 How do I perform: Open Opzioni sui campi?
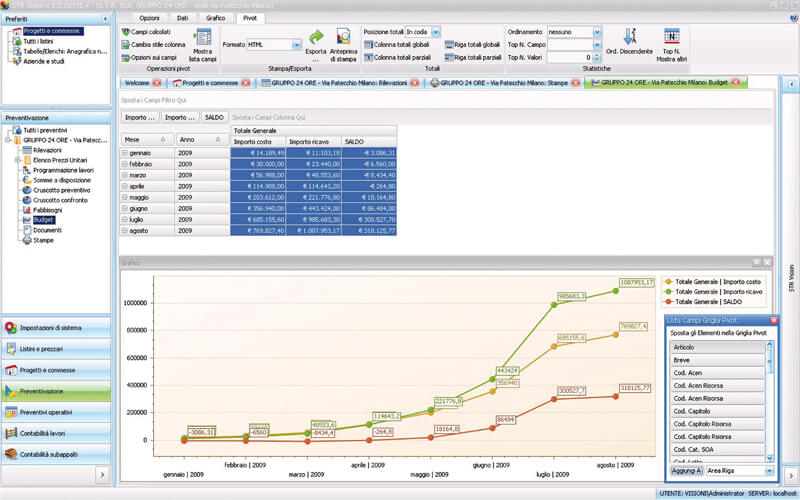coord(125,58)
